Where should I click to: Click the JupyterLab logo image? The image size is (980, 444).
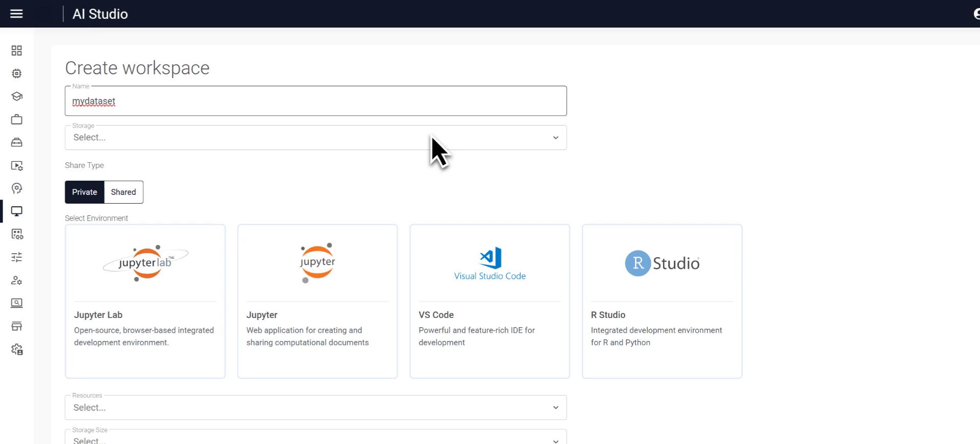tap(145, 263)
